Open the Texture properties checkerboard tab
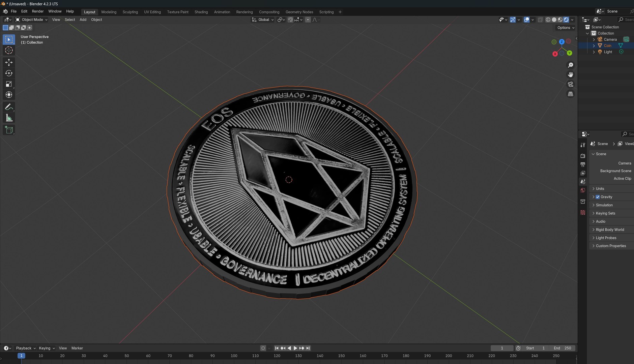This screenshot has height=364, width=634. (583, 213)
